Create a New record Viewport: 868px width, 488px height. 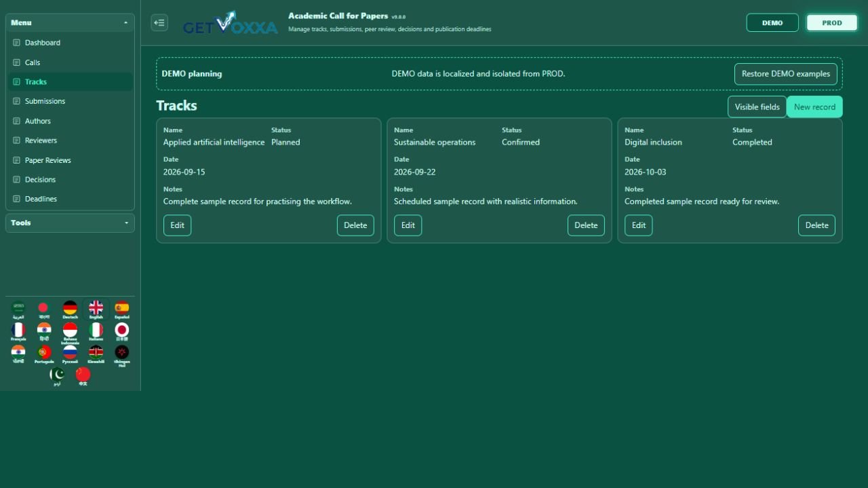[814, 107]
